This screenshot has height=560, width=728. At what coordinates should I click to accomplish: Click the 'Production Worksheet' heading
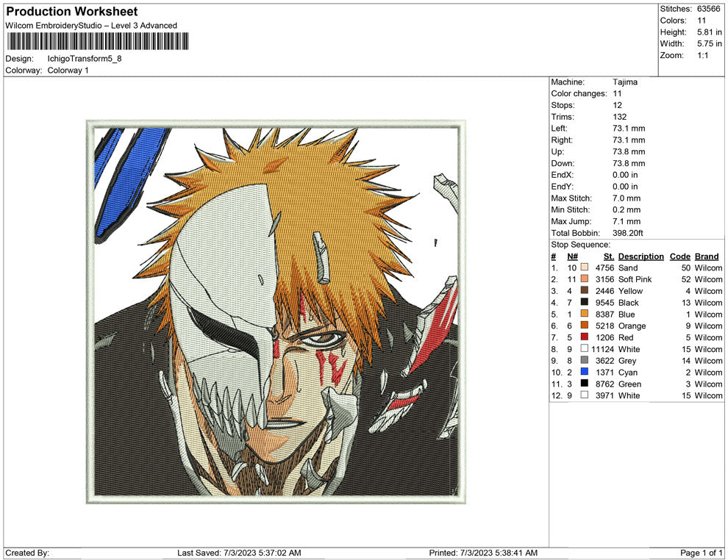(71, 12)
